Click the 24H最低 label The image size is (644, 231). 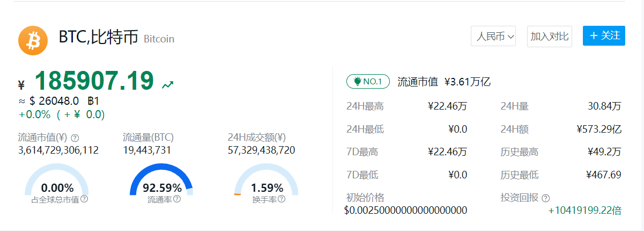tap(365, 129)
